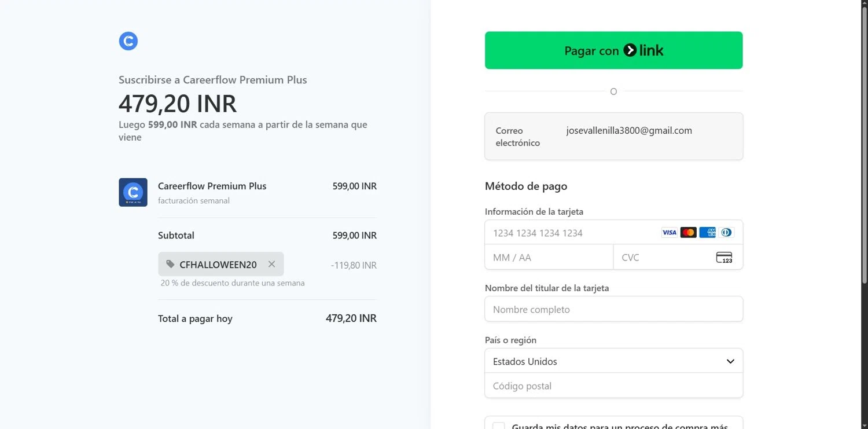Click the 479,20 INR headline price
Screen dimensions: 868x429
[x=178, y=104]
